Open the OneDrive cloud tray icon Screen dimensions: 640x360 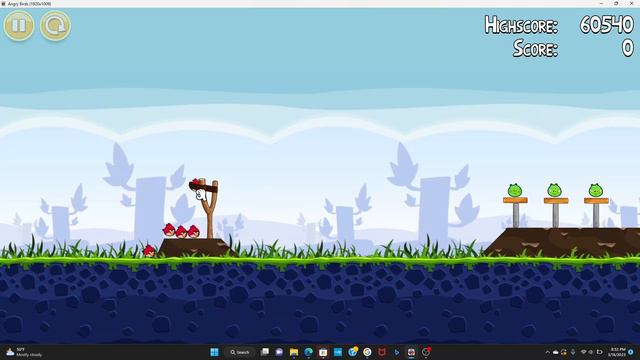point(556,352)
